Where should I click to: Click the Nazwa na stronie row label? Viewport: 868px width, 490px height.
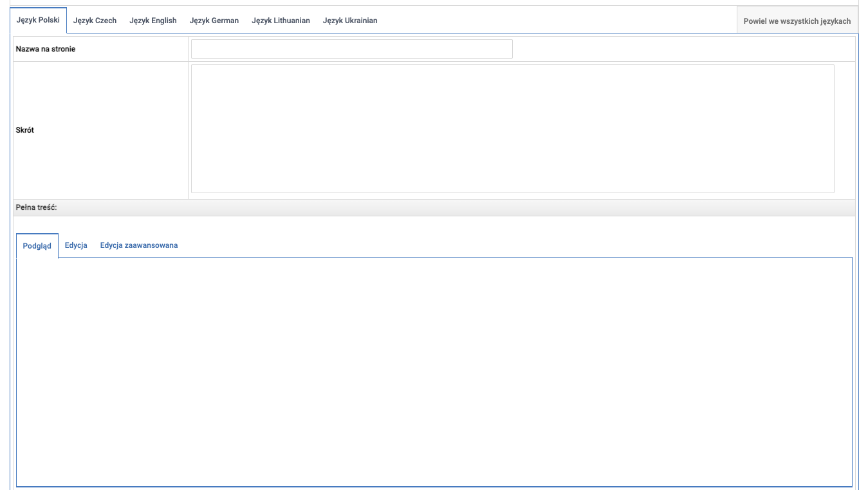45,48
